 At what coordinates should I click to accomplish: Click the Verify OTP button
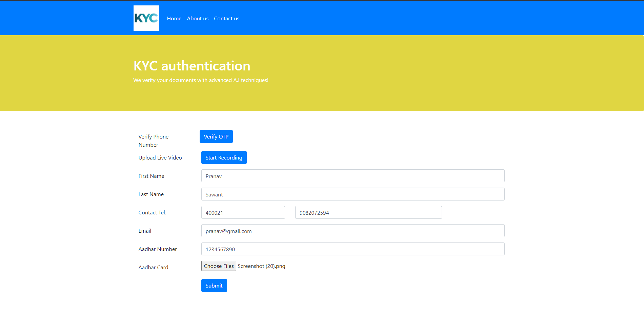[x=216, y=136]
